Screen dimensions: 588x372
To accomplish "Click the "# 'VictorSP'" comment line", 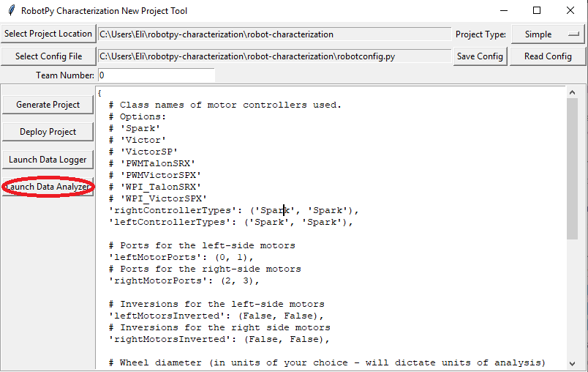I will coord(143,152).
